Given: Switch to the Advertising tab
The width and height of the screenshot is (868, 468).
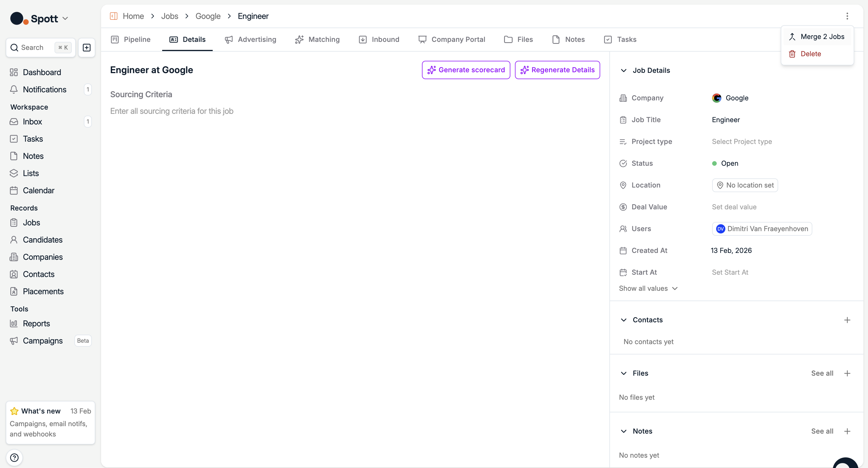Looking at the screenshot, I should point(250,39).
